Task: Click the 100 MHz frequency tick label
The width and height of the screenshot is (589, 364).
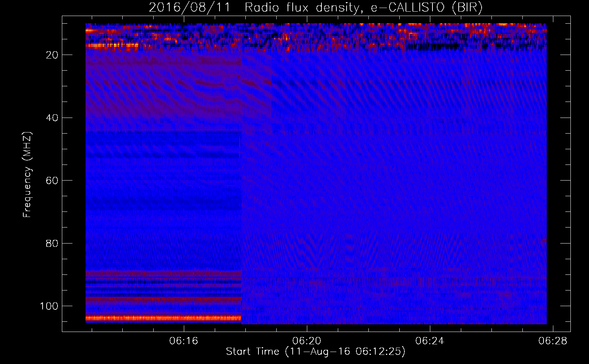Action: [49, 306]
